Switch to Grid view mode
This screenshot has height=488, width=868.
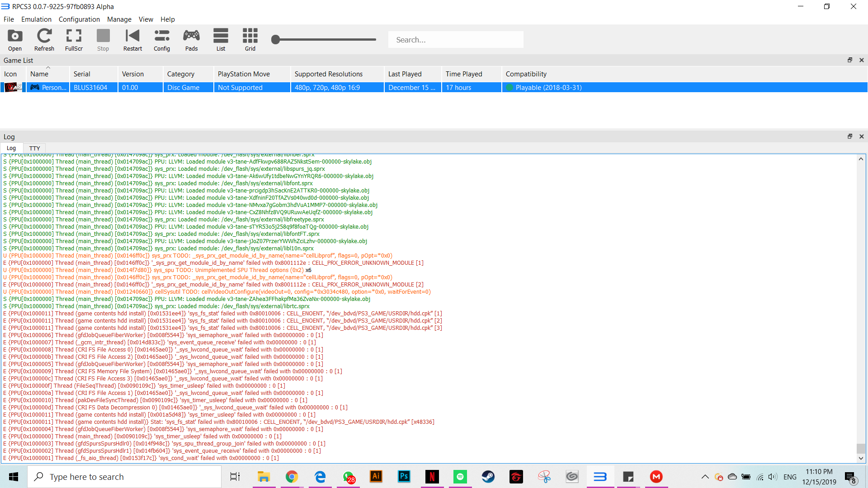click(x=250, y=40)
